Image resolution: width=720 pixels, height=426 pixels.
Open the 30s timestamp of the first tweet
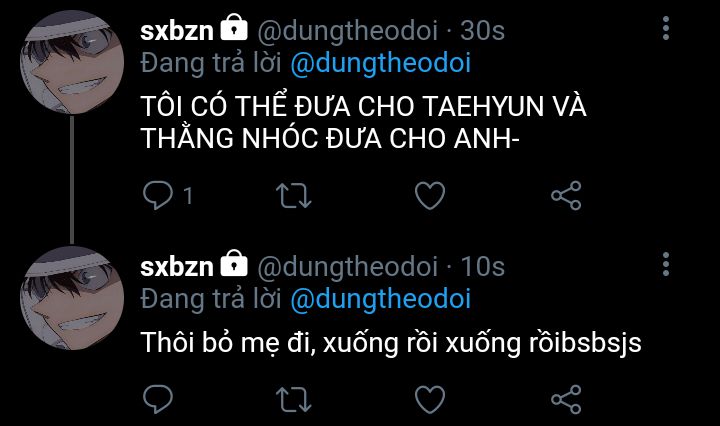click(483, 31)
